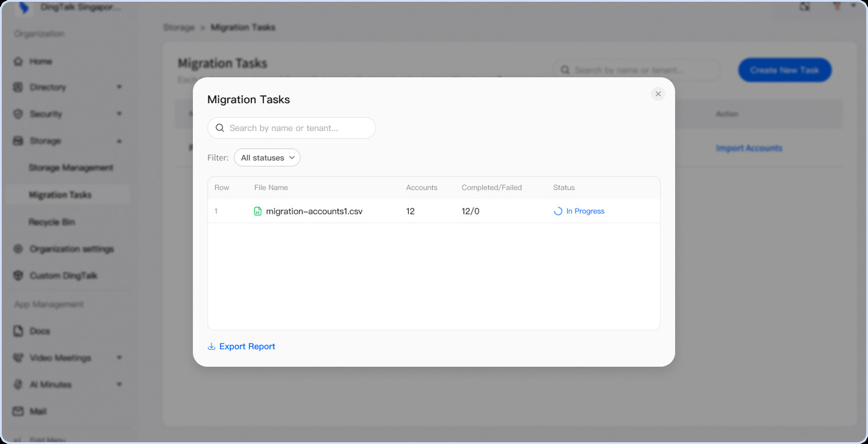Click the Custom DingTalk sidebar icon
Screen dimensions: 868x444
coord(18,276)
